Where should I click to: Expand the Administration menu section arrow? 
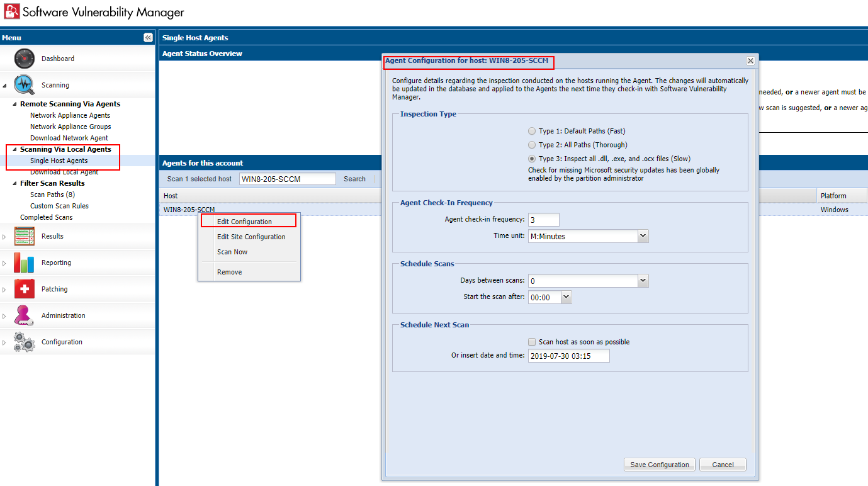tap(4, 316)
